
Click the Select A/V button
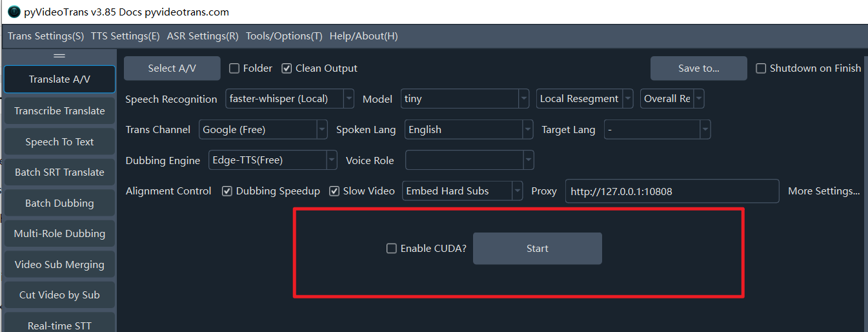172,68
